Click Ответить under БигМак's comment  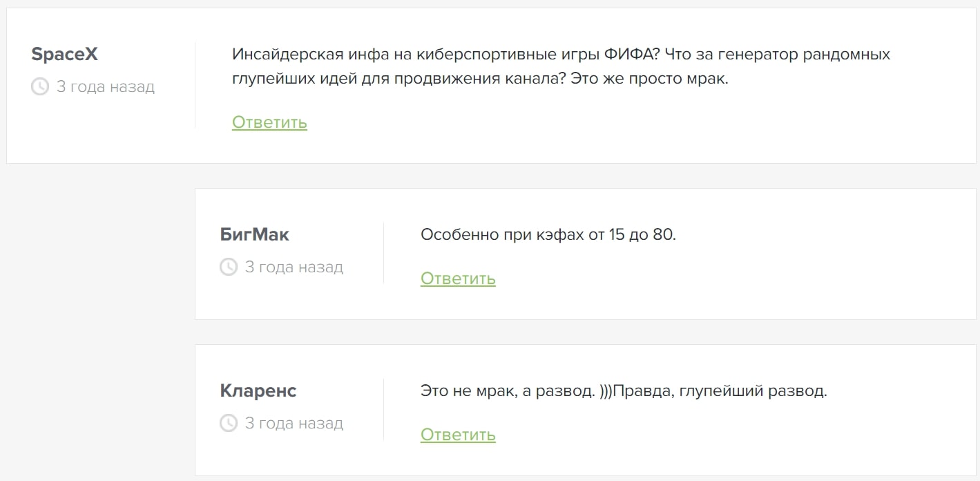[x=458, y=279]
